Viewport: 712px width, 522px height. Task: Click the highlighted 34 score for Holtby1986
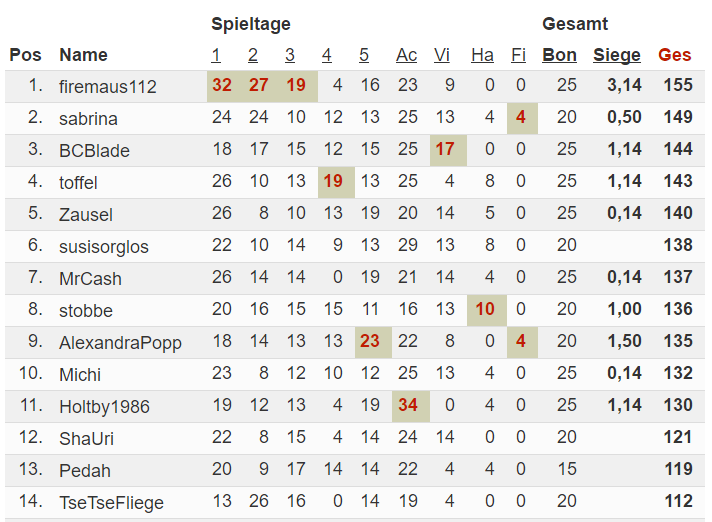pos(408,405)
